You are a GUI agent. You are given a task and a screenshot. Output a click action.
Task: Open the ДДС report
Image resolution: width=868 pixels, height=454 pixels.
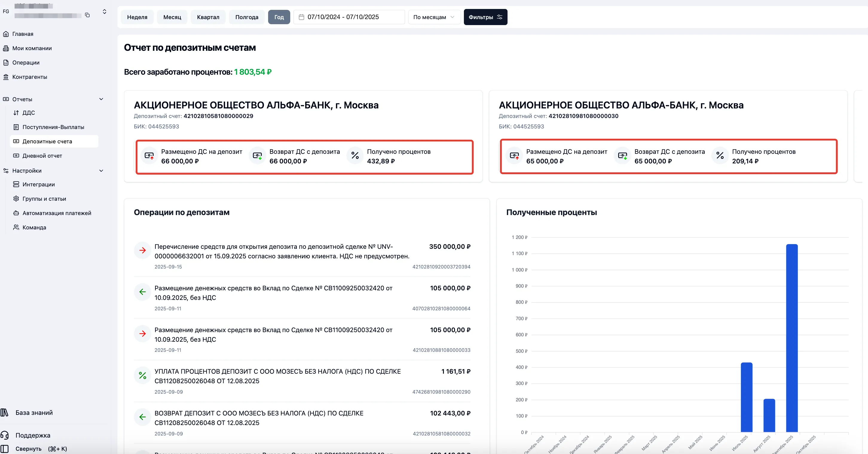click(29, 113)
